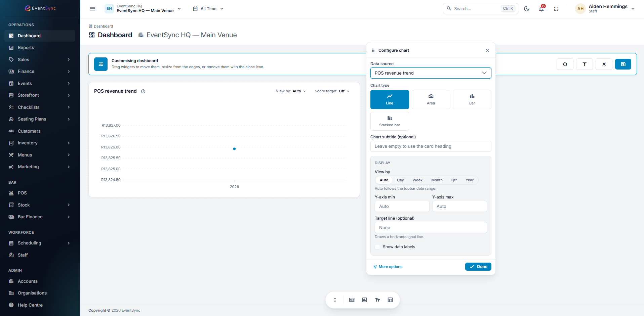Click the text heading icon in customise bar
644x316 pixels.
[x=585, y=64]
